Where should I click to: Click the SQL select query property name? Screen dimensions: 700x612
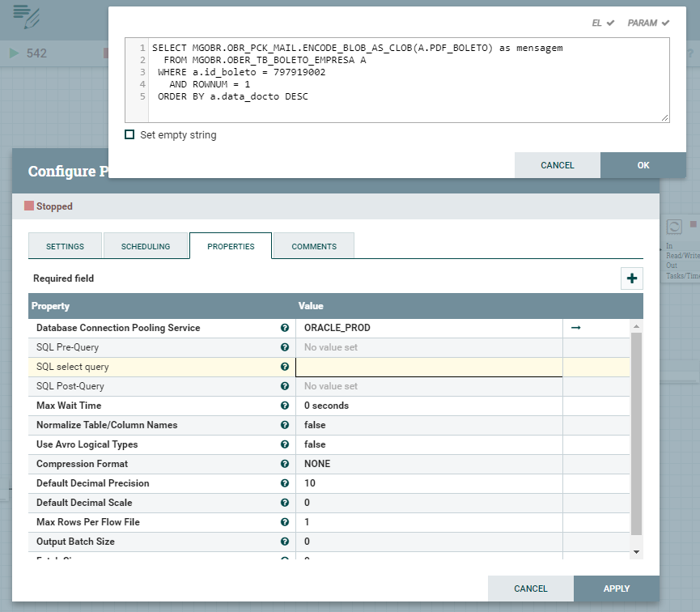pyautogui.click(x=73, y=367)
